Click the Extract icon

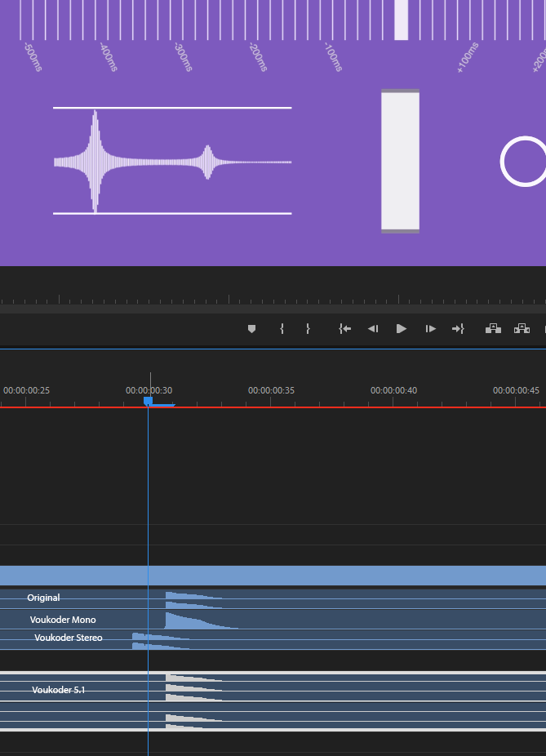tap(522, 329)
